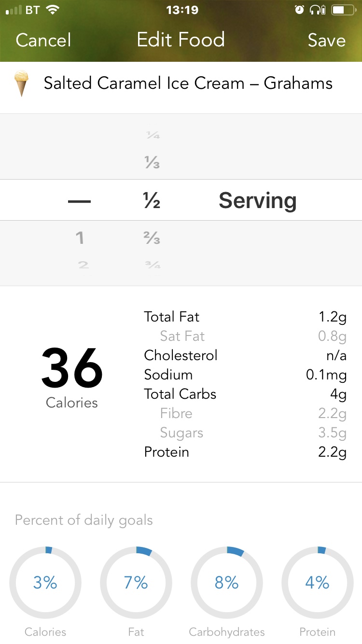This screenshot has width=362, height=644.
Task: Choose whole number 1 in picker
Action: (x=80, y=238)
